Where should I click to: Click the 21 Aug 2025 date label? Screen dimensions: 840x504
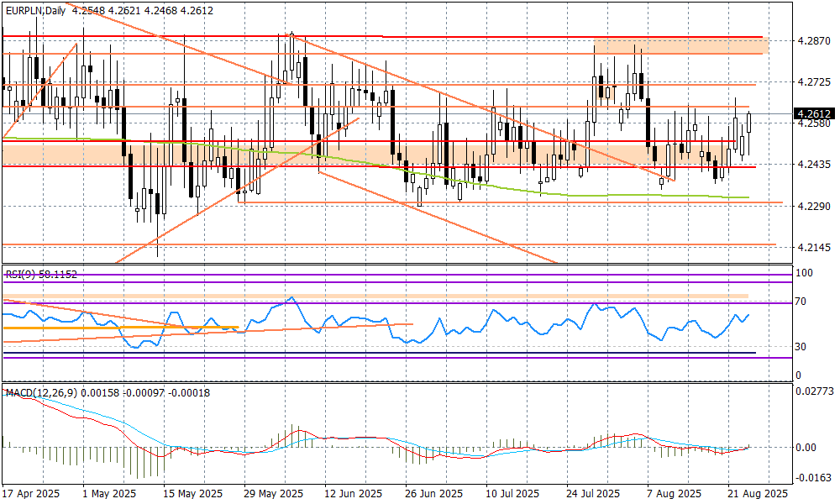tap(758, 493)
